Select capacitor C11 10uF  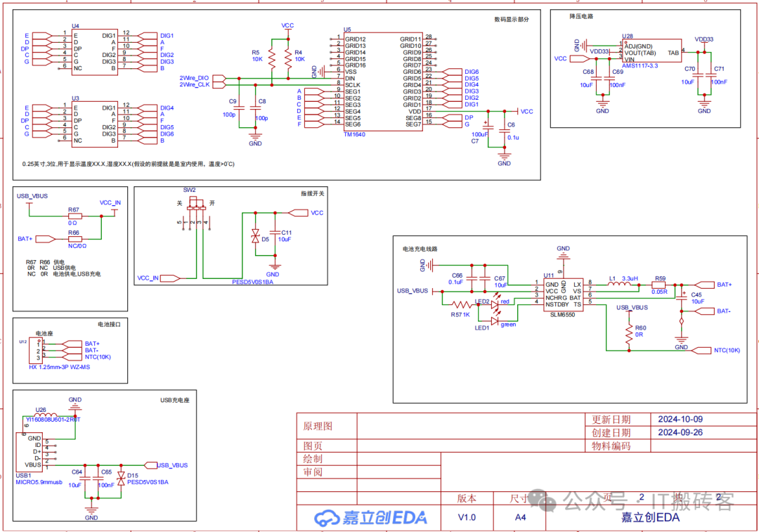click(275, 233)
